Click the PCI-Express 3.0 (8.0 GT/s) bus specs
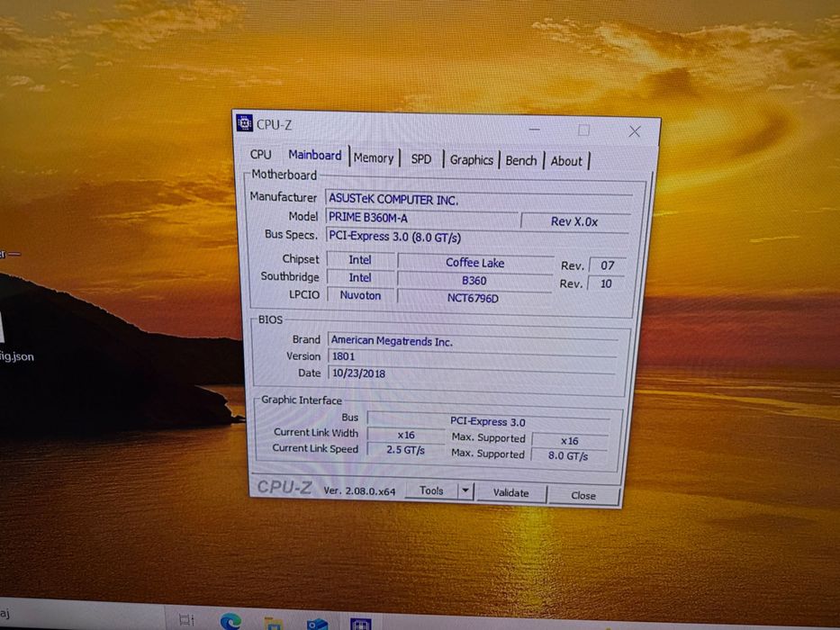The image size is (840, 630). (x=477, y=236)
